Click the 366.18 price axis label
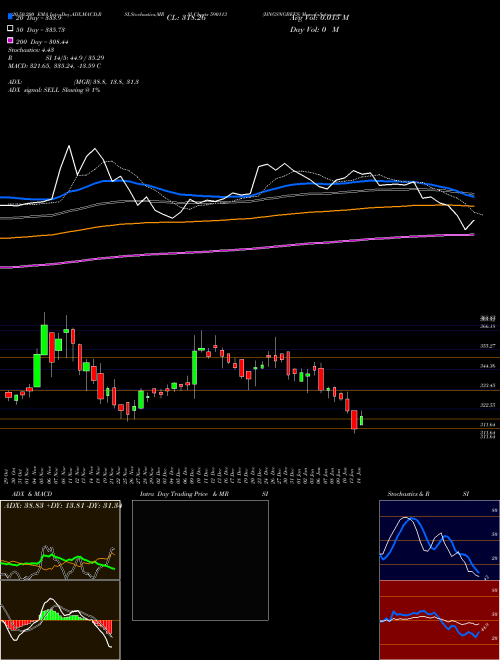The height and width of the screenshot is (660, 500). pyautogui.click(x=487, y=326)
